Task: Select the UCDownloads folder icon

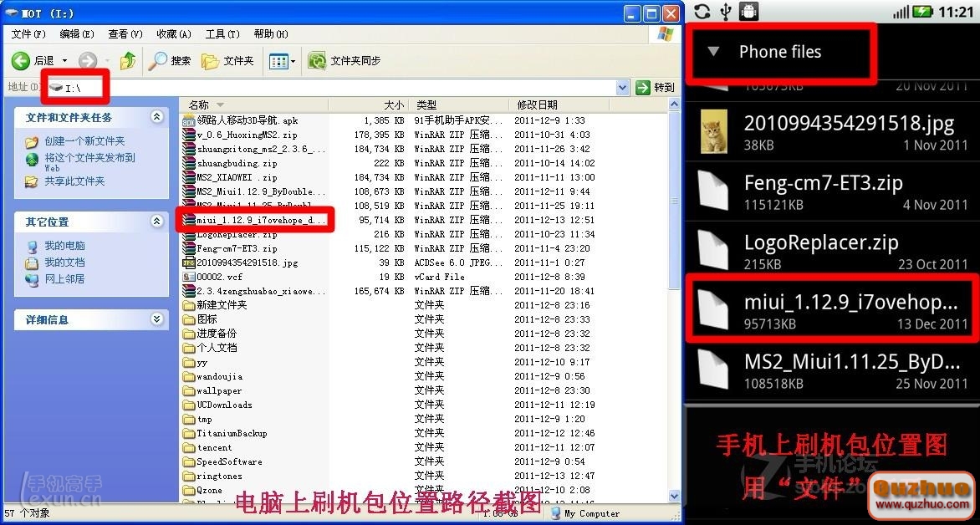Action: tap(189, 405)
